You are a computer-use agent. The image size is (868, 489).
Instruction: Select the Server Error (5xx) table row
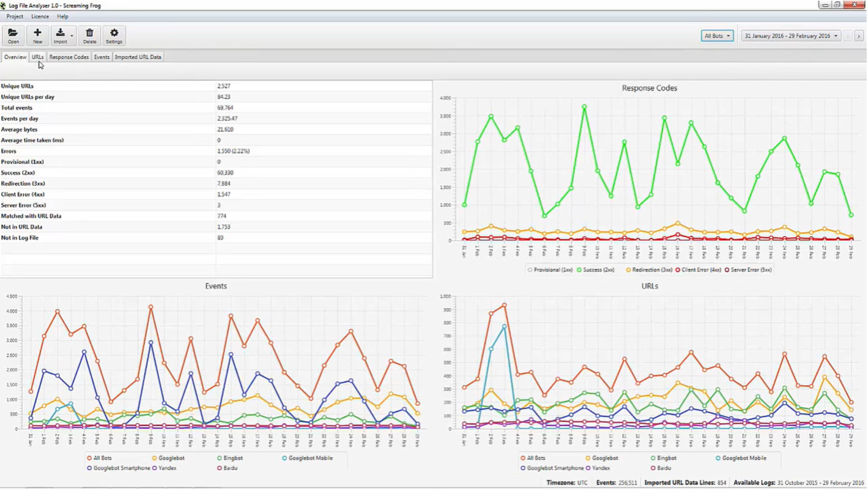(216, 205)
